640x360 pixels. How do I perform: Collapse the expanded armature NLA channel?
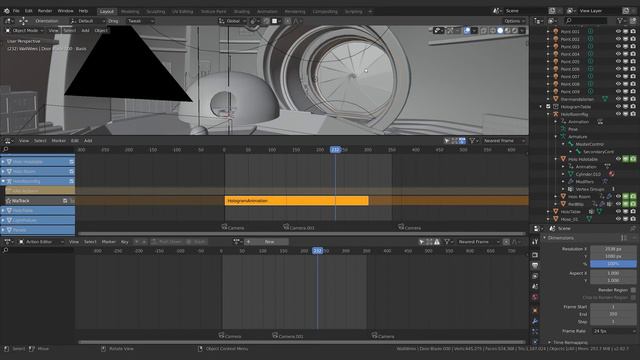click(x=3, y=181)
